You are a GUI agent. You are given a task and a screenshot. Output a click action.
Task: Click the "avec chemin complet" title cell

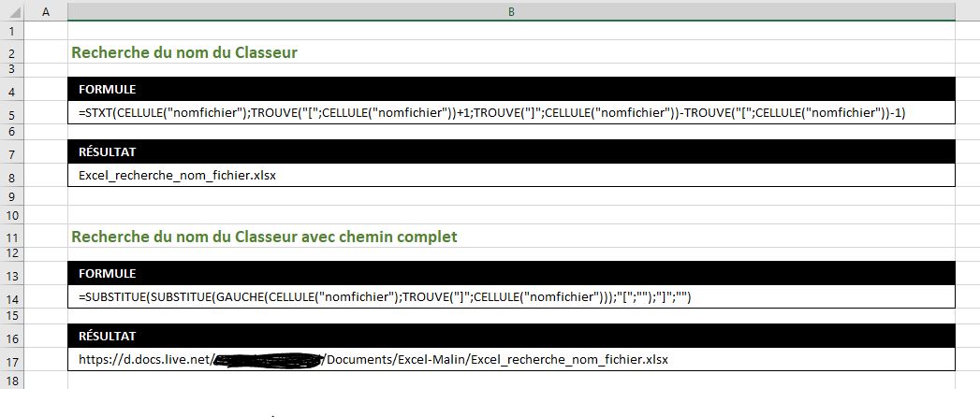coord(264,237)
